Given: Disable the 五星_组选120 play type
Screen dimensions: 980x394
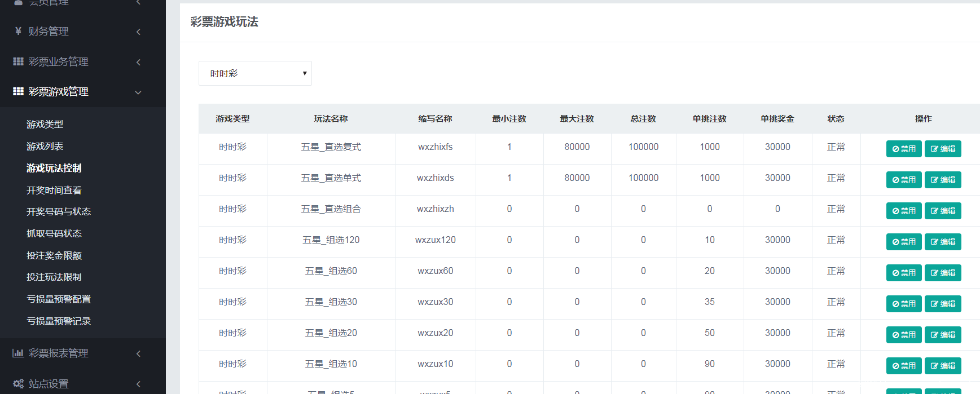Looking at the screenshot, I should click(x=903, y=242).
